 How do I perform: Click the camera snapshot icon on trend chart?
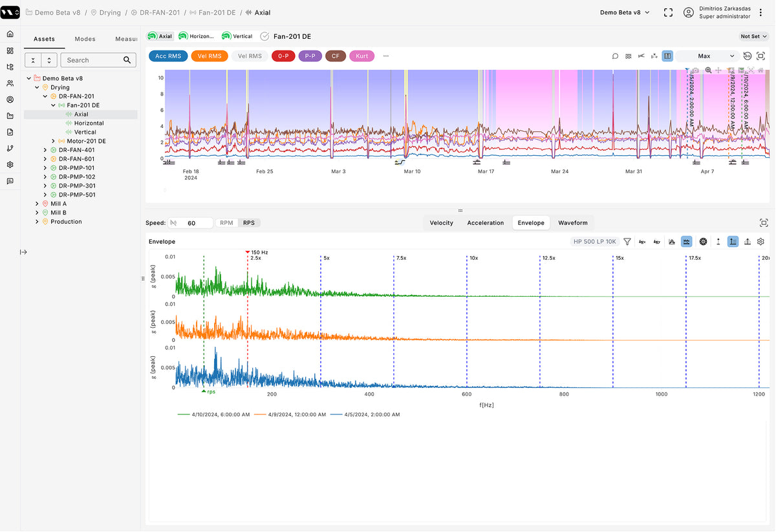(x=695, y=70)
